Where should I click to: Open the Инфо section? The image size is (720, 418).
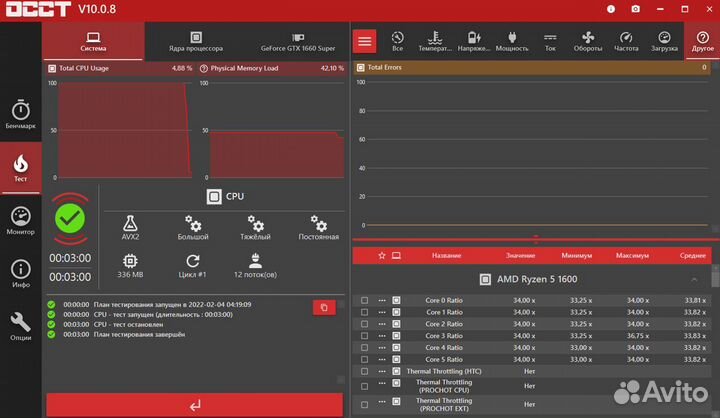point(21,274)
